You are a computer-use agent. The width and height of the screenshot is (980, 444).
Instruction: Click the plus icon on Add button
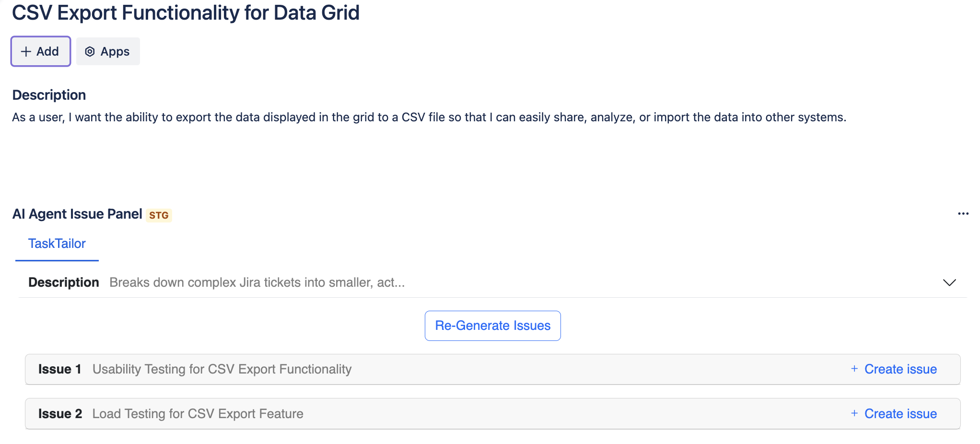pyautogui.click(x=26, y=51)
